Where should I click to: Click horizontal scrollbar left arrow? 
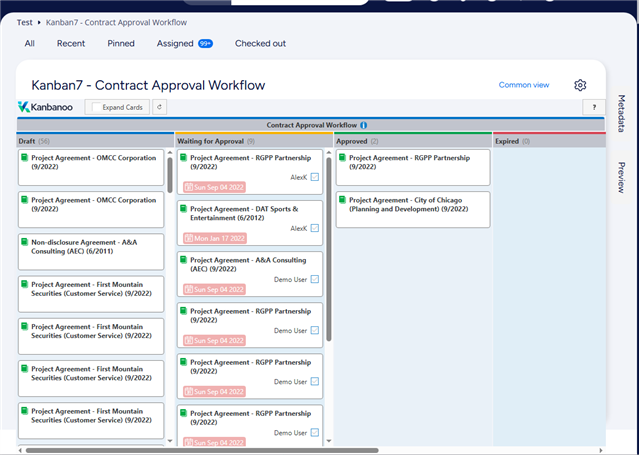click(20, 451)
